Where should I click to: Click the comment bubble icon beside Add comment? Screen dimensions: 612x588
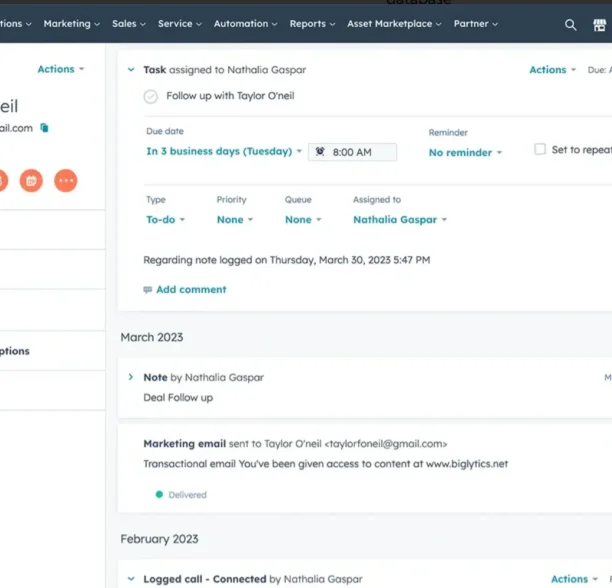tap(148, 290)
